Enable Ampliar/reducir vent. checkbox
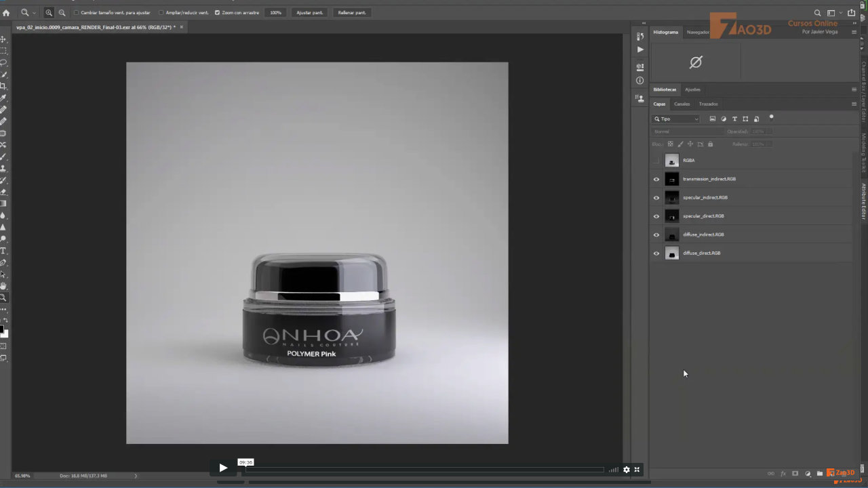Screen dimensions: 868x488 (161, 12)
